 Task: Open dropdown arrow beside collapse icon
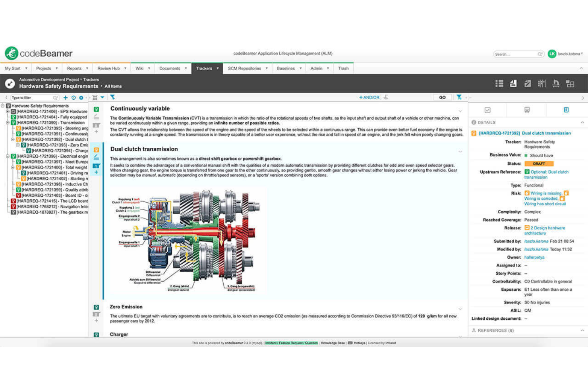103,97
